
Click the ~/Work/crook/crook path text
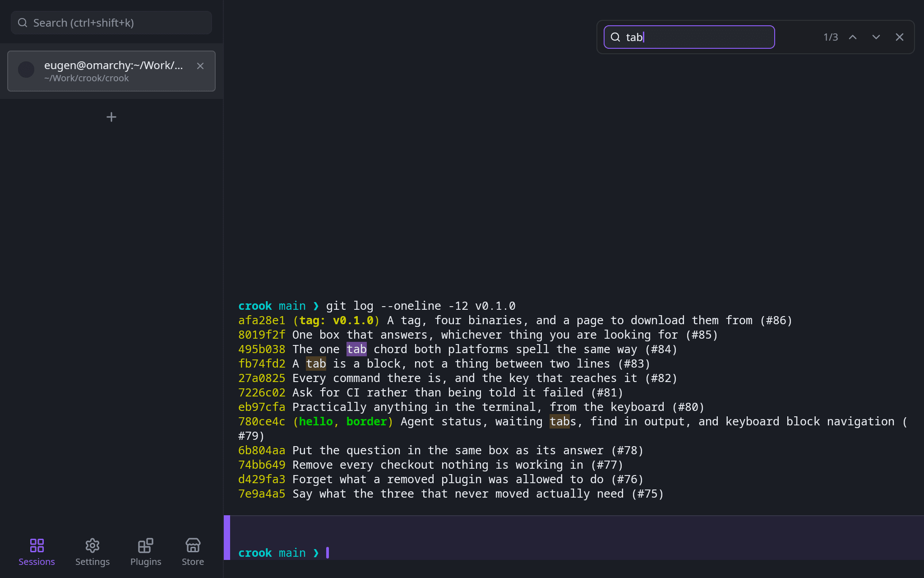click(x=86, y=78)
